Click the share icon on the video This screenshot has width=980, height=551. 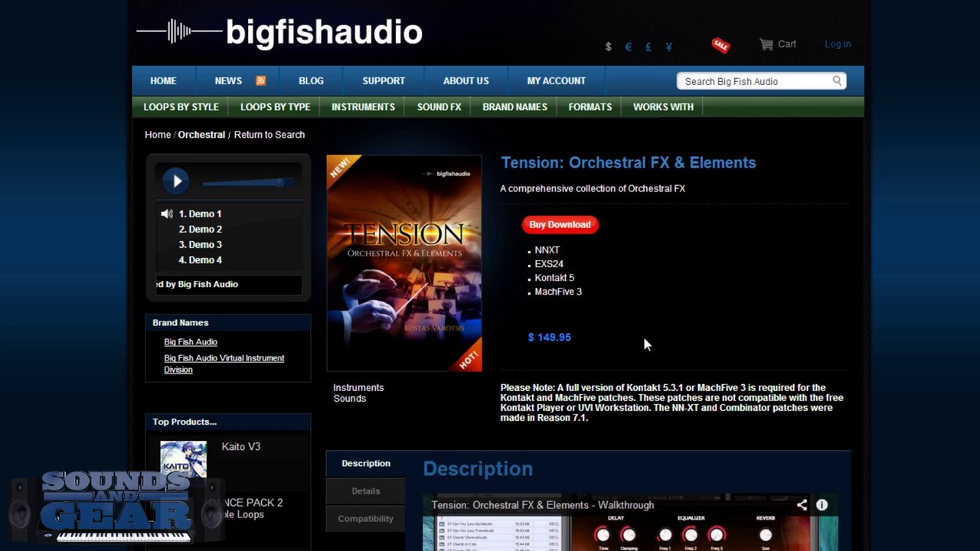(x=802, y=505)
